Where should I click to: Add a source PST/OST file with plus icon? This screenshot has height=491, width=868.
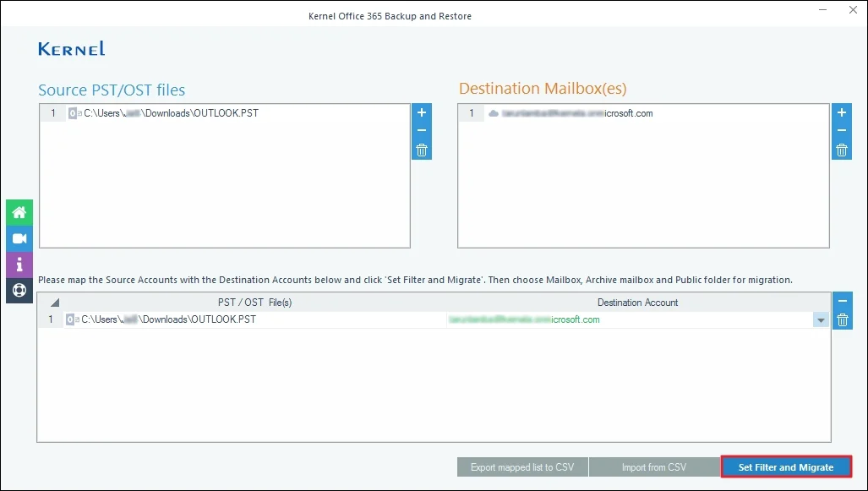(421, 113)
